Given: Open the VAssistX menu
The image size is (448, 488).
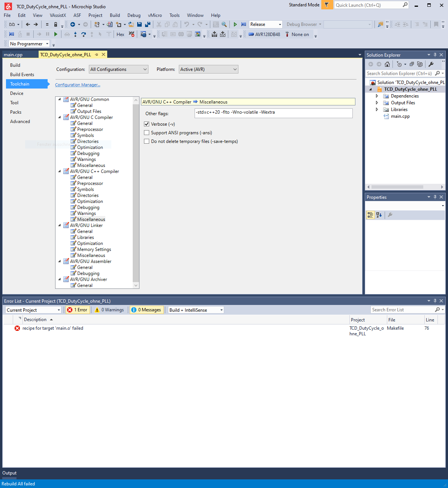Looking at the screenshot, I should click(x=58, y=15).
